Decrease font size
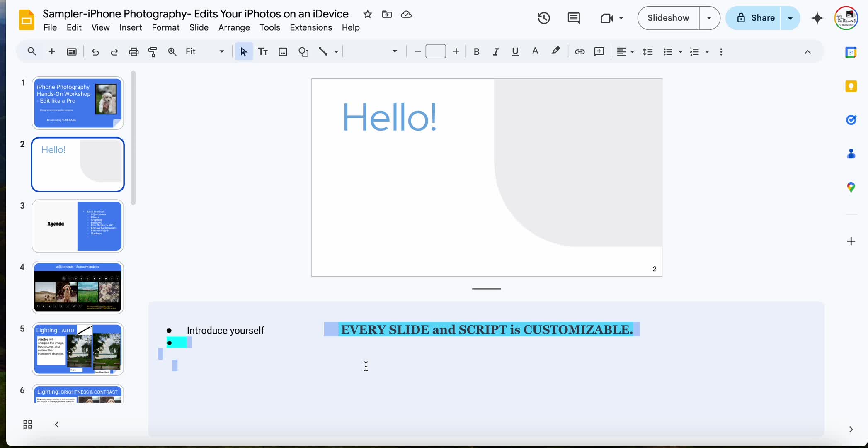Screen dimensions: 868x448 coord(417,51)
